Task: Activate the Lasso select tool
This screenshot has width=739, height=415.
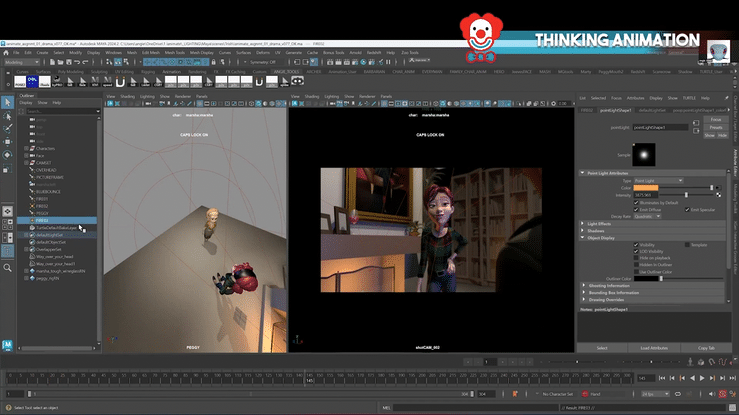Action: [x=8, y=116]
